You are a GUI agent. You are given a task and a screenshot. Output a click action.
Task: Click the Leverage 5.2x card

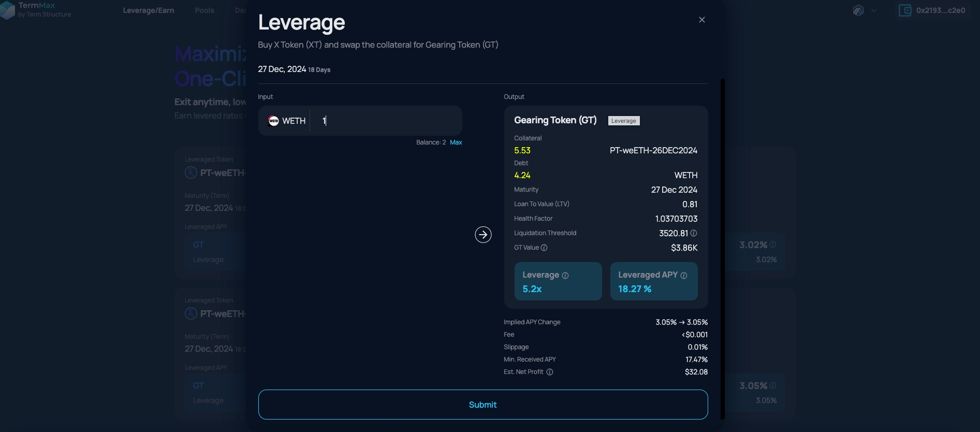pos(558,282)
